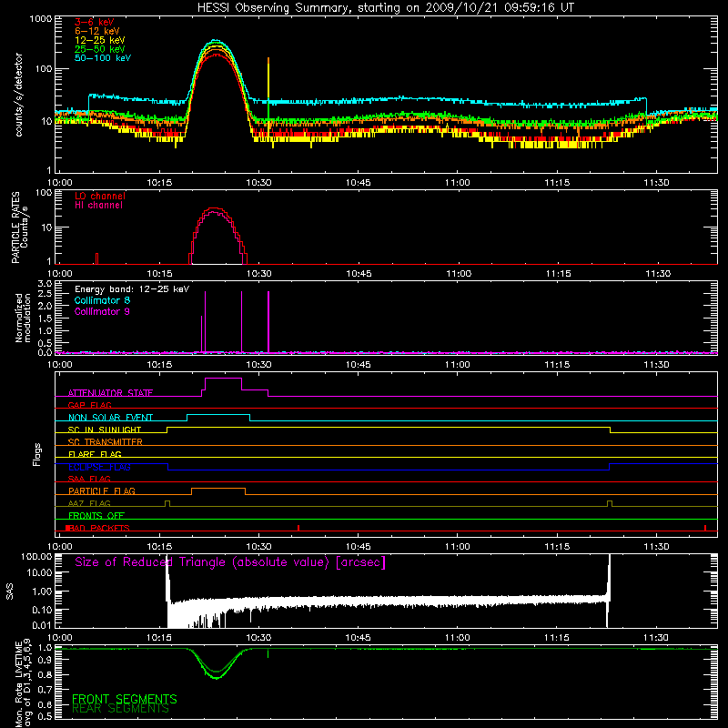728x728 pixels.
Task: Click the "0.7" livetime tick value
Action: pyautogui.click(x=45, y=690)
